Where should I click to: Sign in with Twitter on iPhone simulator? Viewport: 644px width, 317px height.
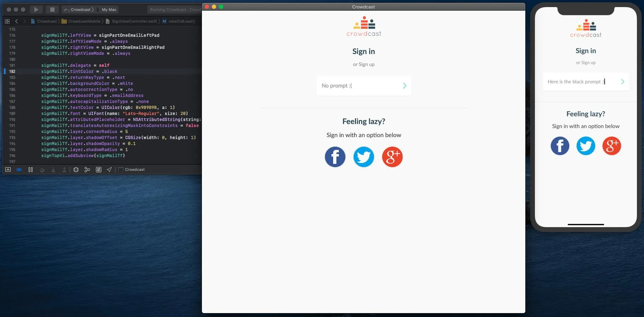coord(586,146)
